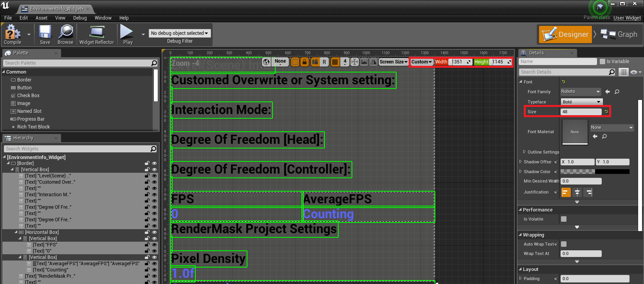Toggle eye icon for [Text] "Counting" row

coord(154,270)
